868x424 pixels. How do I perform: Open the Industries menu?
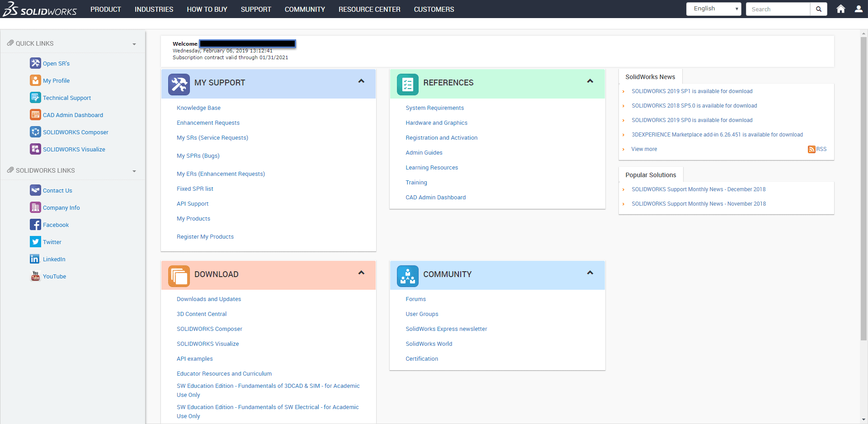coord(154,9)
